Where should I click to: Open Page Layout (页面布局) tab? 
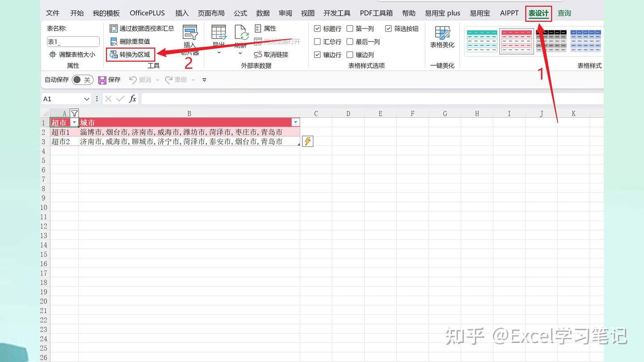(211, 13)
